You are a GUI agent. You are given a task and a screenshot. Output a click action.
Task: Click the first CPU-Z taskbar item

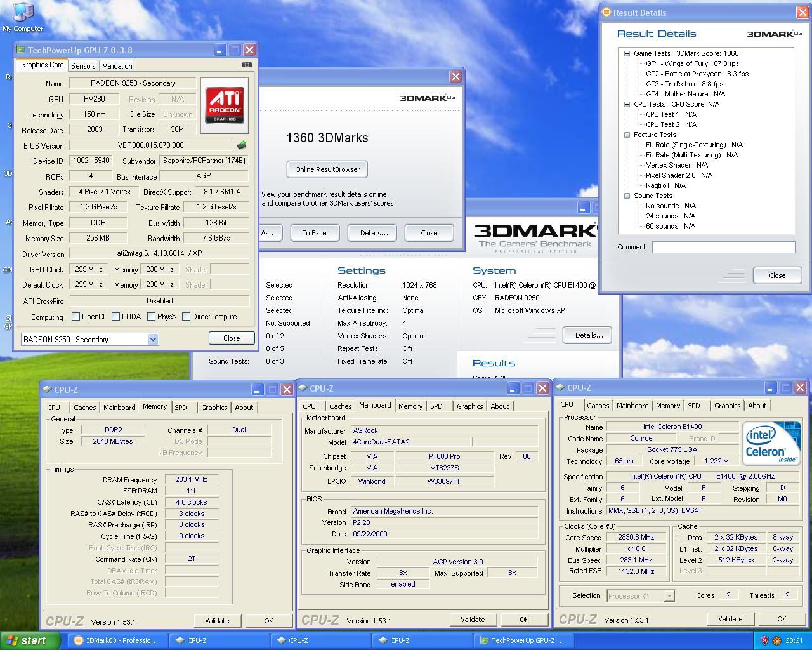point(219,640)
